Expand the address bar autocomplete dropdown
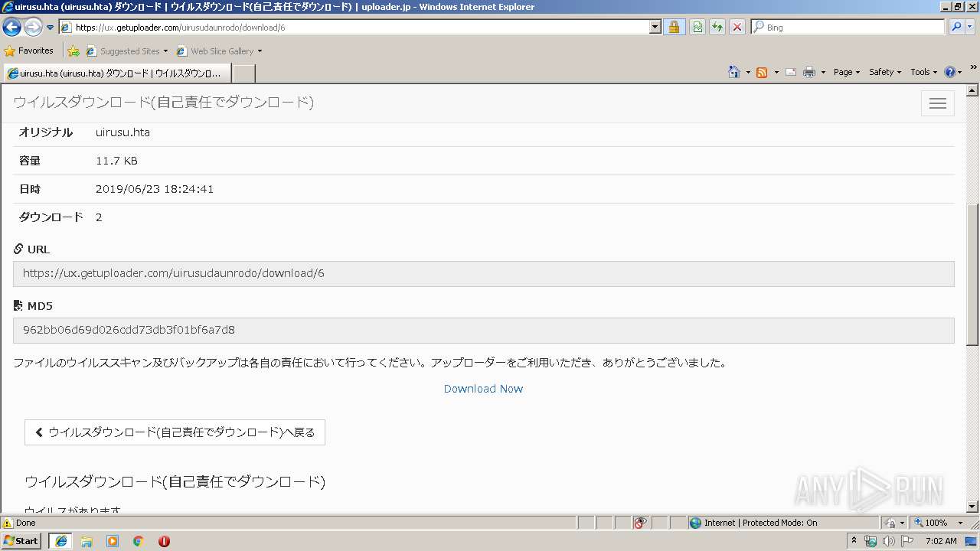Viewport: 980px width, 551px height. click(x=655, y=28)
